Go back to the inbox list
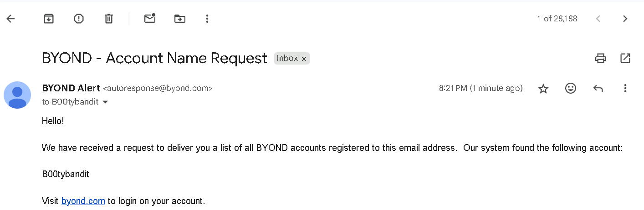The height and width of the screenshot is (210, 644). [10, 19]
